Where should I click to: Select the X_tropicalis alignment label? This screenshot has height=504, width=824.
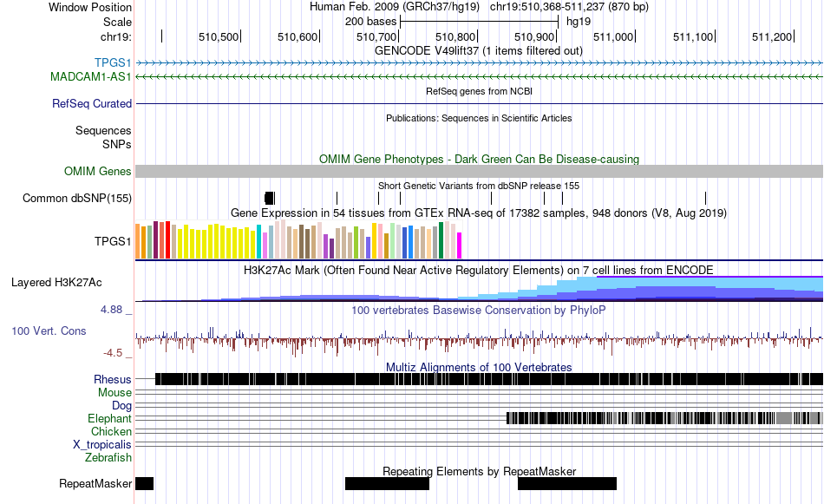click(x=102, y=445)
